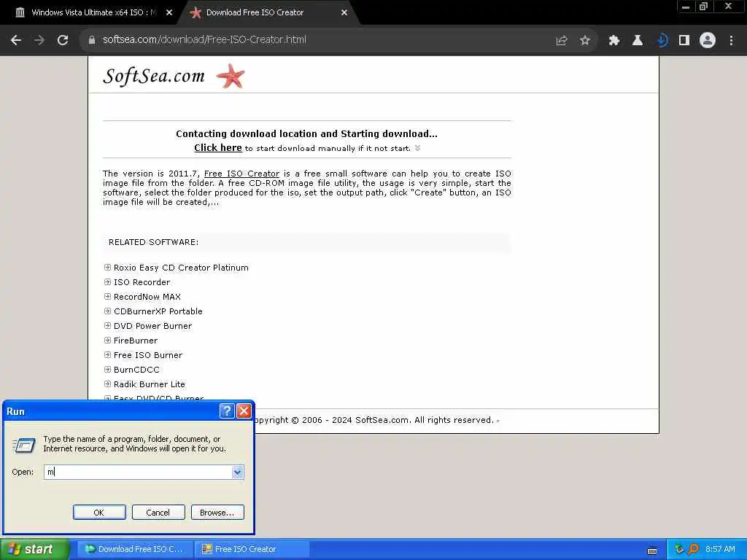This screenshot has height=560, width=747.
Task: Click the browser forward arrow
Action: (39, 40)
